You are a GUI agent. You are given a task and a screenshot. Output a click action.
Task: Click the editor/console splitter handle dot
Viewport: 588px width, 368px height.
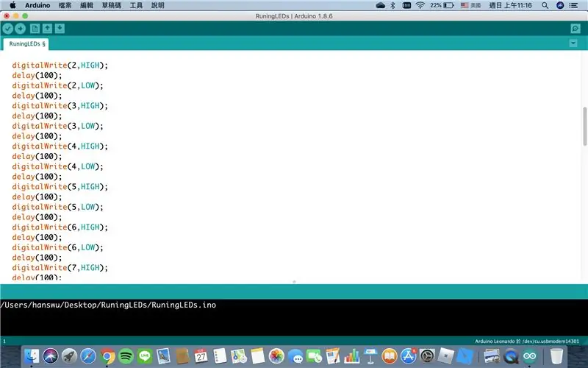294,282
